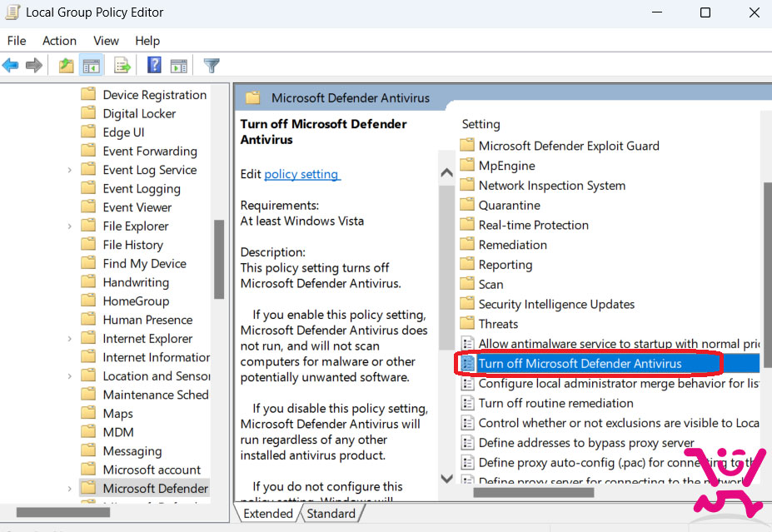Select Edge UI in the tree

click(123, 132)
